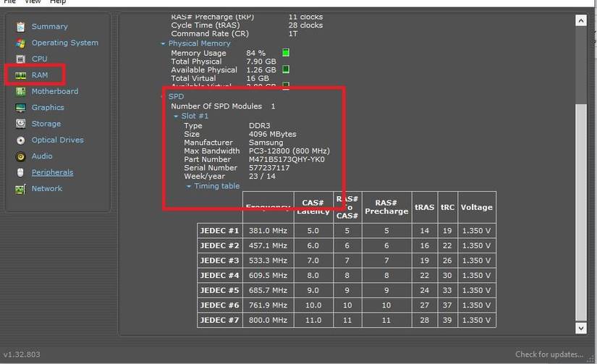
Task: Click the CPU chip icon
Action: [x=20, y=59]
